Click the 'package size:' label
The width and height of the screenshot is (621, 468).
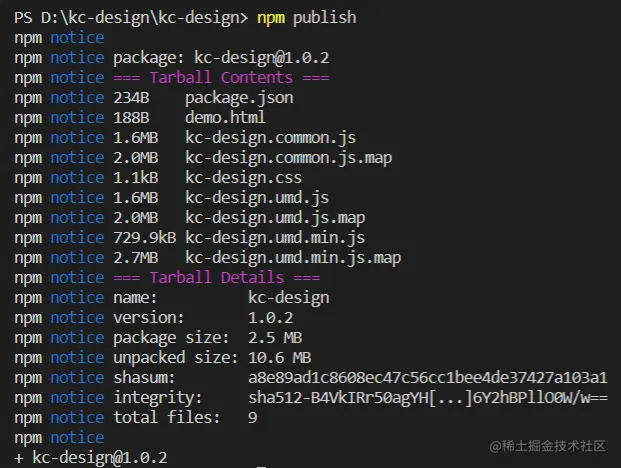[171, 338]
